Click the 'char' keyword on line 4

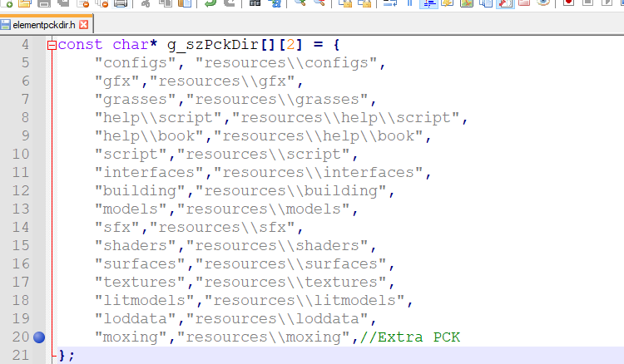click(131, 45)
